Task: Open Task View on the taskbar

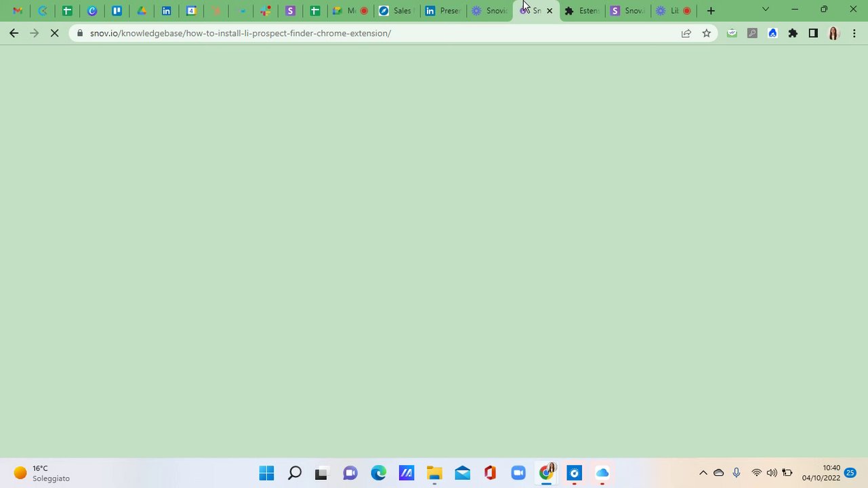Action: [x=321, y=473]
